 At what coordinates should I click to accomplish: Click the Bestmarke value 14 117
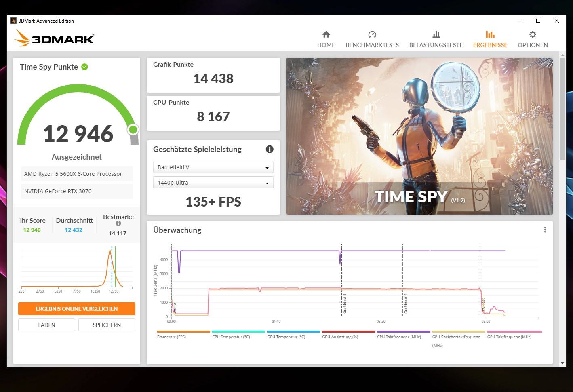click(118, 233)
